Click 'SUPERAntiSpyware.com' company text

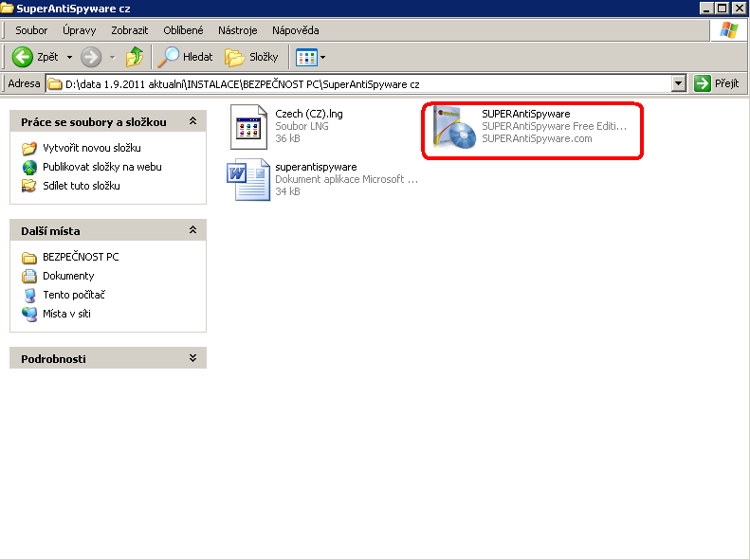pos(538,138)
